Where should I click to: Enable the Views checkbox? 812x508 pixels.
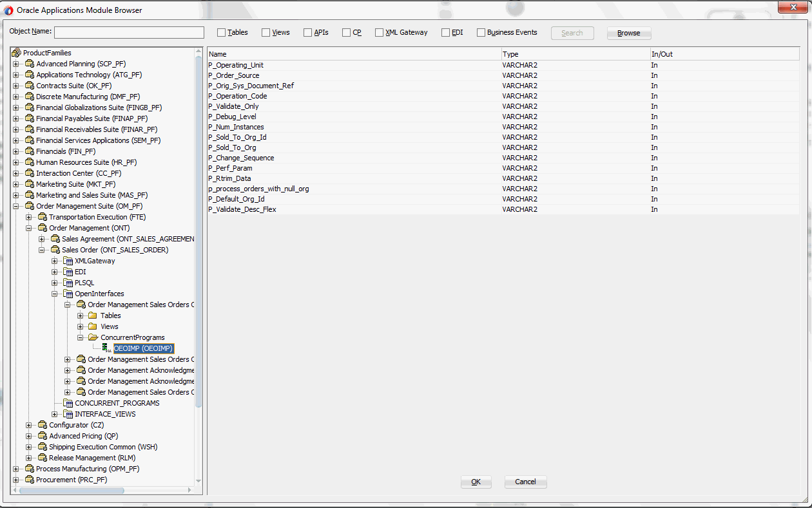[x=266, y=33]
